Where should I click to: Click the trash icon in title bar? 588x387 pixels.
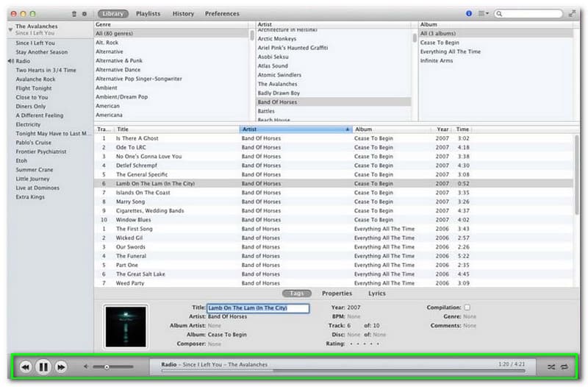(x=73, y=14)
